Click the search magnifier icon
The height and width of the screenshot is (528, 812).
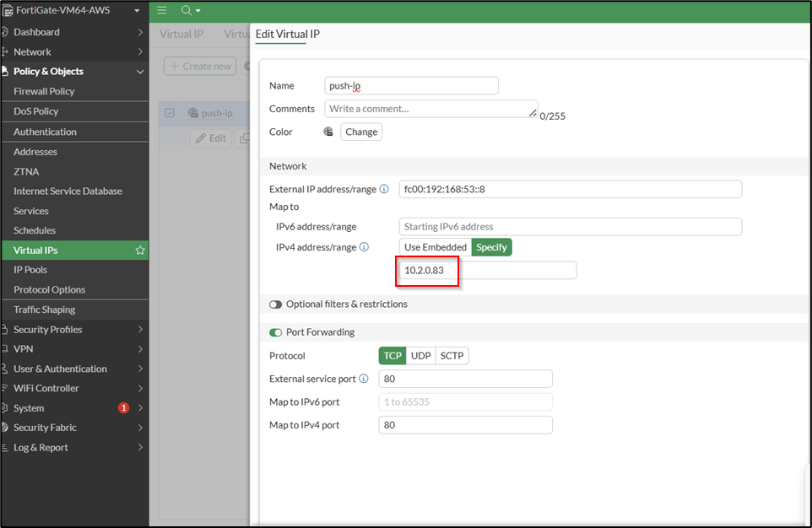point(184,11)
